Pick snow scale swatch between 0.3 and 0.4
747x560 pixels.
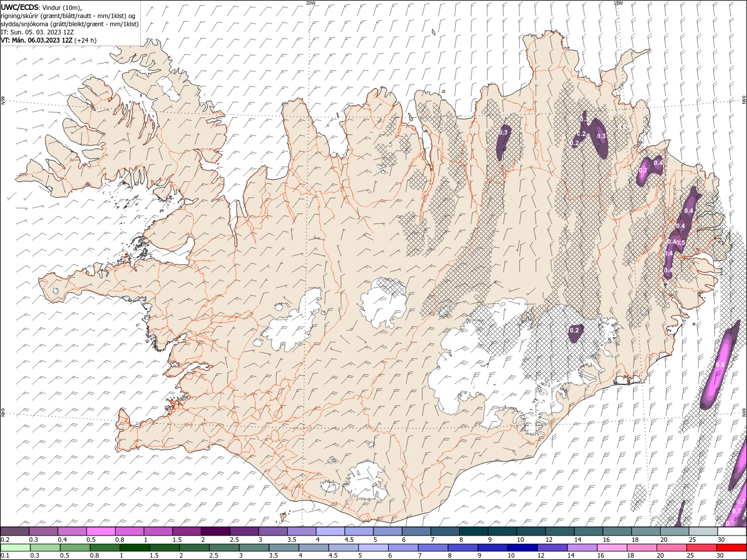click(x=43, y=531)
